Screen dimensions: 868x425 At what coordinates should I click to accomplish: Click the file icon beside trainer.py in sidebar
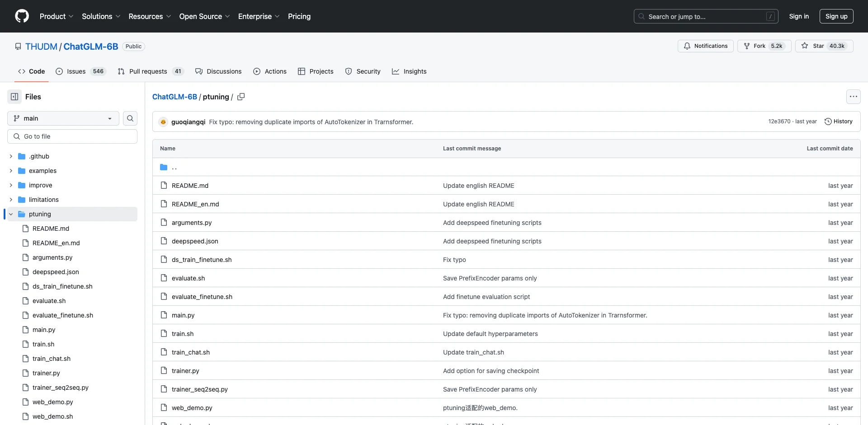coord(26,373)
